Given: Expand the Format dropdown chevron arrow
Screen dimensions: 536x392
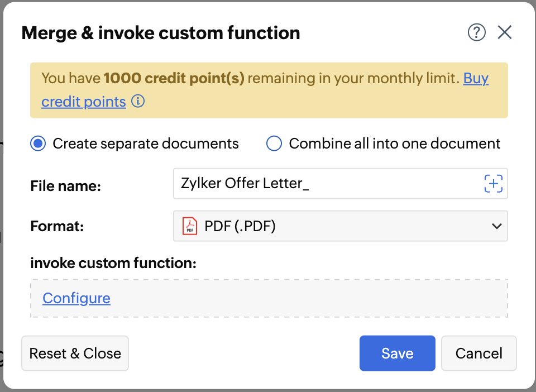Looking at the screenshot, I should click(x=496, y=226).
